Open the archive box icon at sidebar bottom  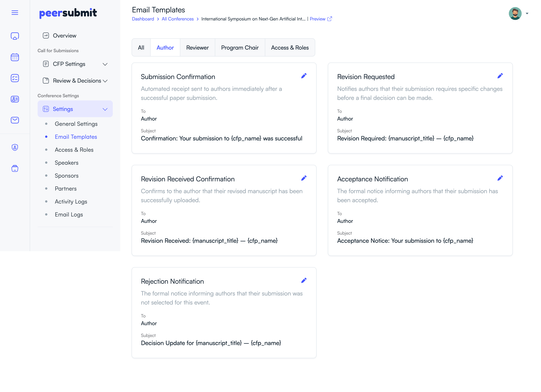(15, 168)
